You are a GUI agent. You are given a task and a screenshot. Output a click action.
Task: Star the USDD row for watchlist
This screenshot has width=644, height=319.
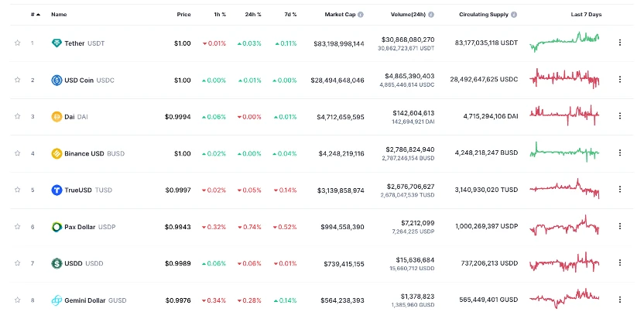(x=17, y=264)
